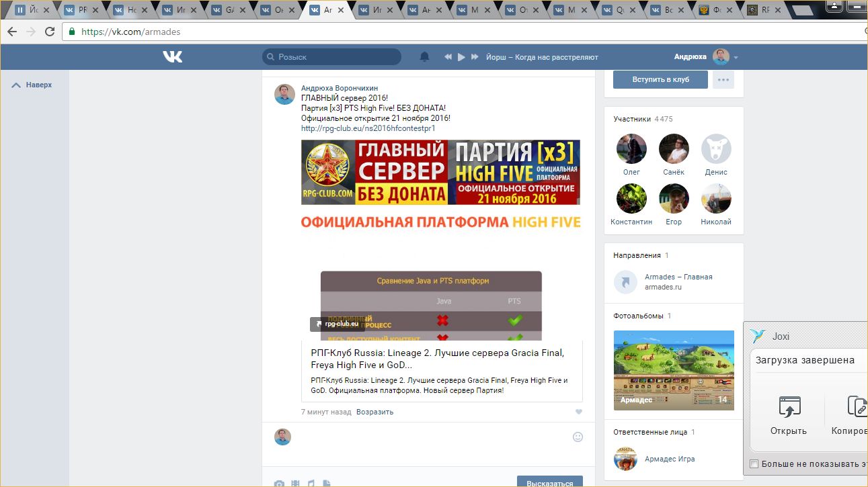Skip to the previous audio track
This screenshot has height=487, width=868.
[448, 57]
